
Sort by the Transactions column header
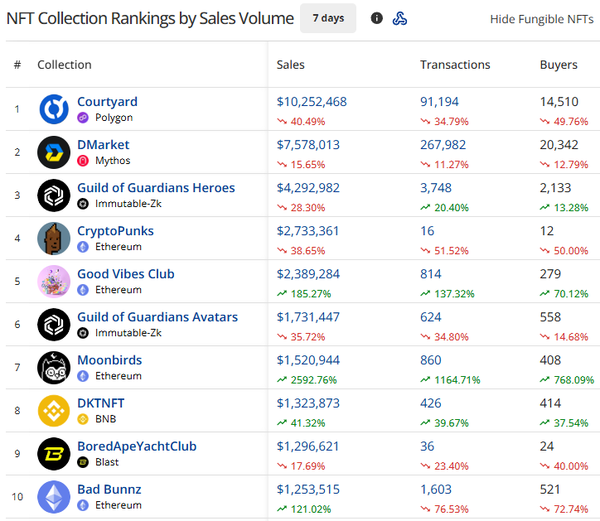[455, 65]
